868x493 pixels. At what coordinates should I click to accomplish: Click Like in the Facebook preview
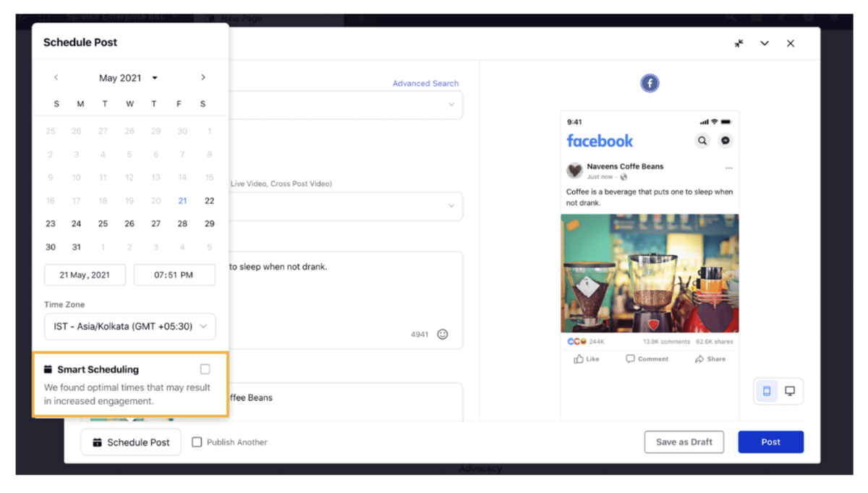(x=587, y=359)
